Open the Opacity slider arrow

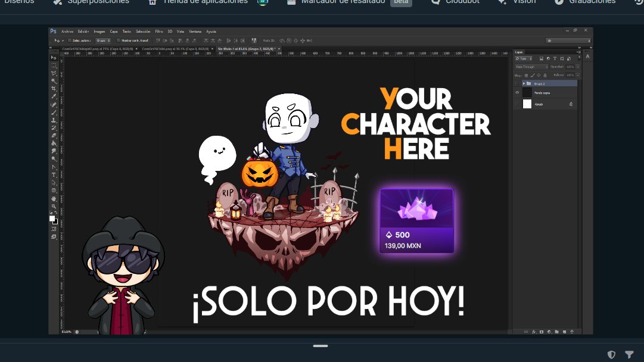578,67
